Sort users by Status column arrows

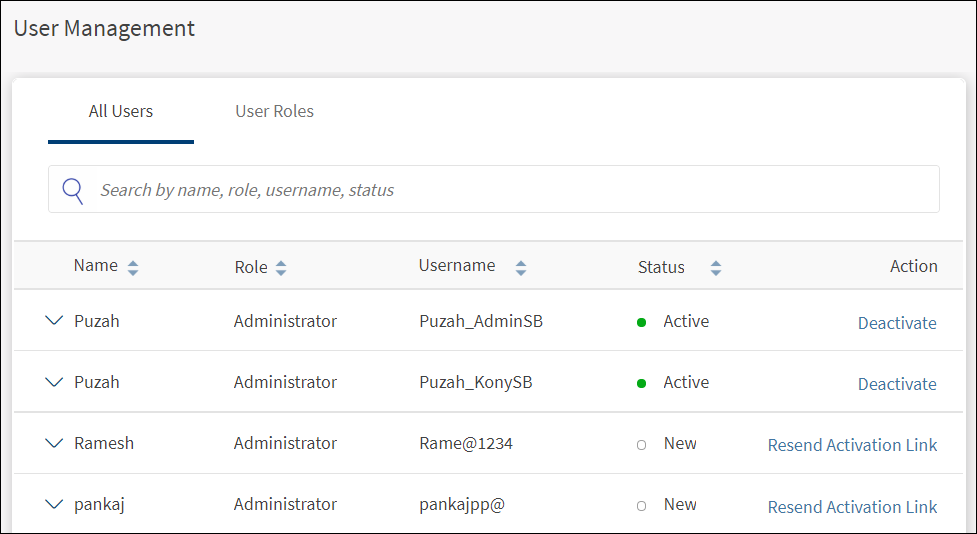tap(715, 268)
